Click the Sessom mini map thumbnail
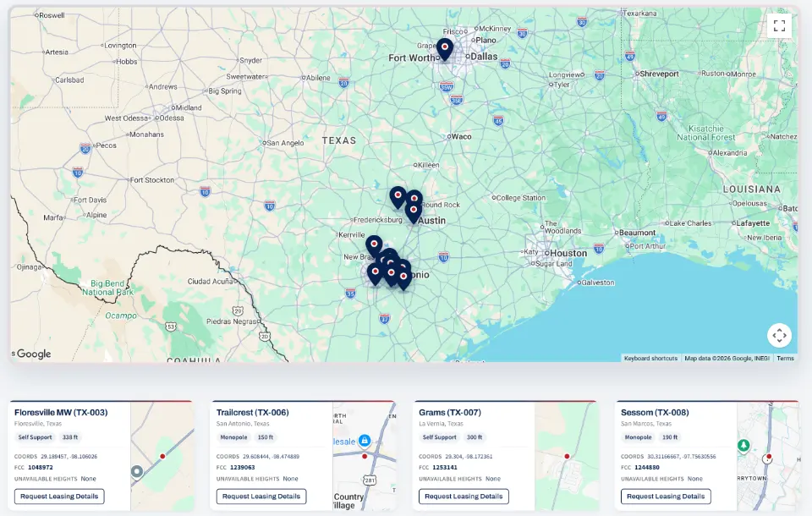This screenshot has width=812, height=516. [x=768, y=457]
